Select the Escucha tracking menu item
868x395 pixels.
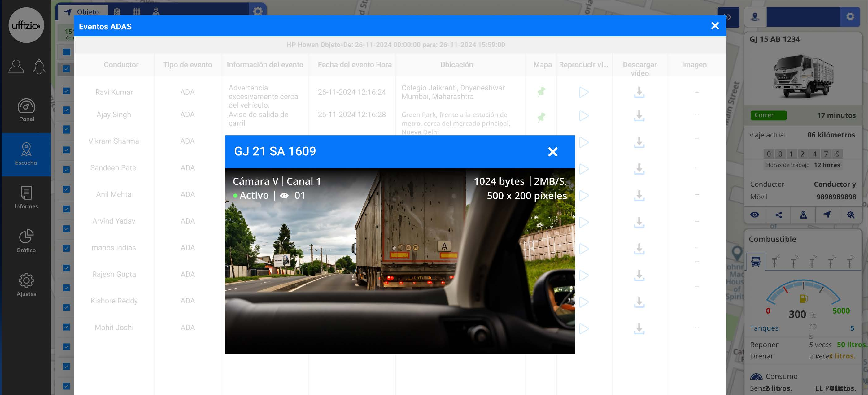(x=26, y=154)
